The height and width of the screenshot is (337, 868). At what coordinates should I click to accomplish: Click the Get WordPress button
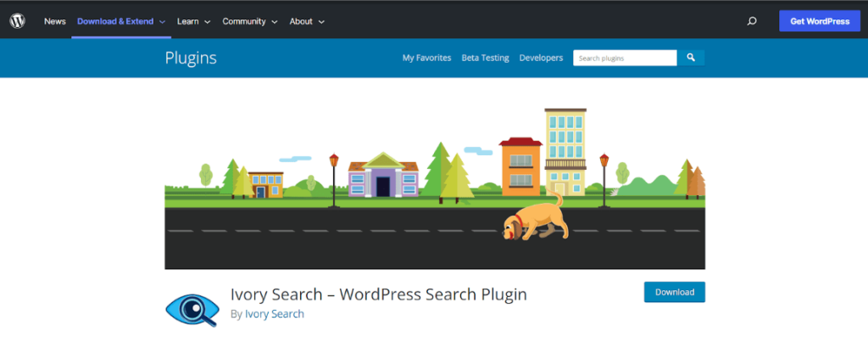pos(820,21)
